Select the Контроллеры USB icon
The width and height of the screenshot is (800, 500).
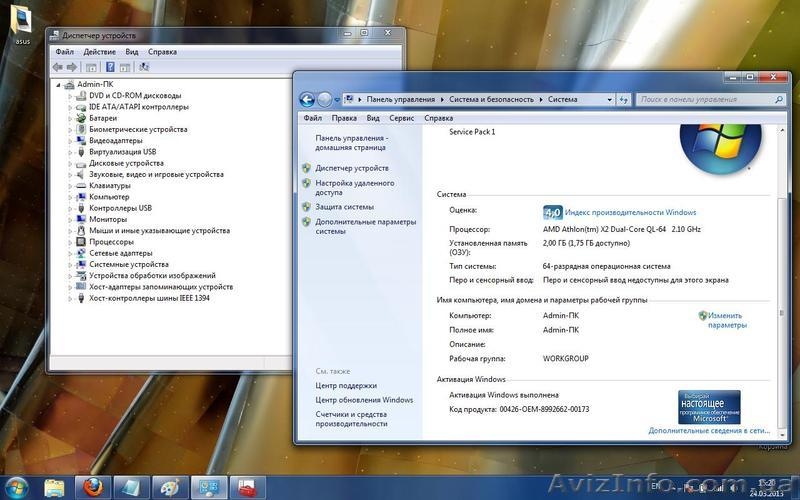(x=81, y=208)
